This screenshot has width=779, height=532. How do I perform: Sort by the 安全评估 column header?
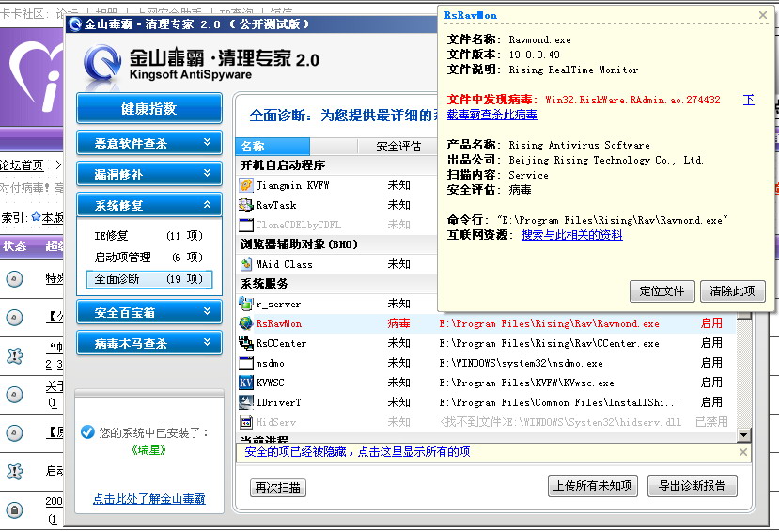397,146
